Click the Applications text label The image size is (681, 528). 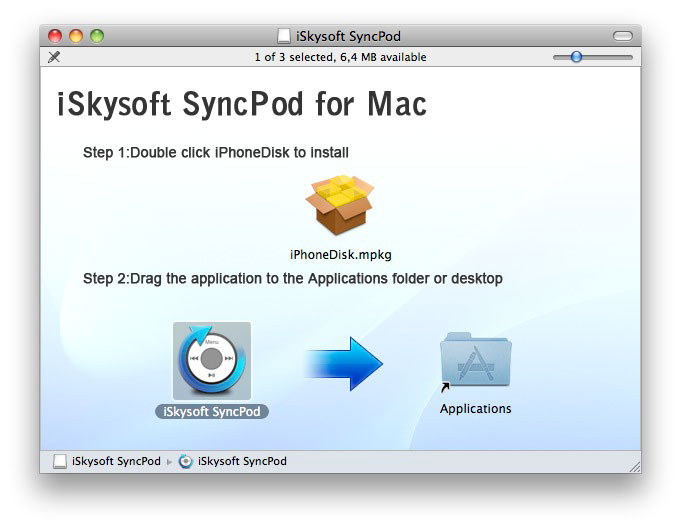(x=475, y=408)
